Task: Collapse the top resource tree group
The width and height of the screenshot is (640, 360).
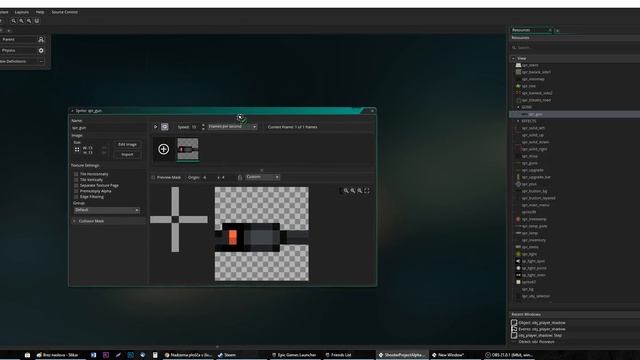Action: coord(513,58)
